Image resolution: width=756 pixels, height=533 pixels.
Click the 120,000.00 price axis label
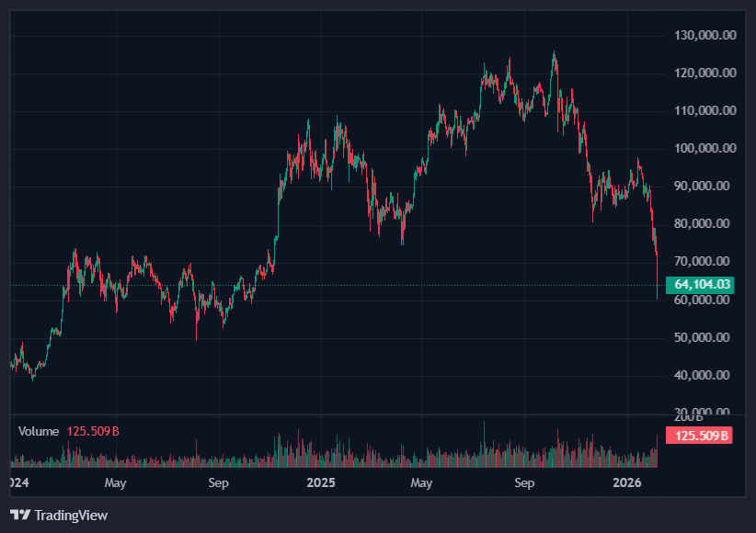(x=704, y=73)
